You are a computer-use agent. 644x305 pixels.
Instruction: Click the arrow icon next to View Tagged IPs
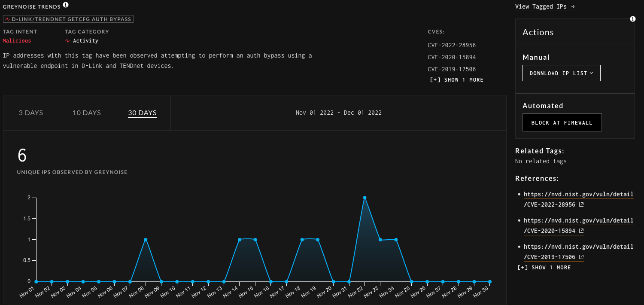pyautogui.click(x=573, y=6)
